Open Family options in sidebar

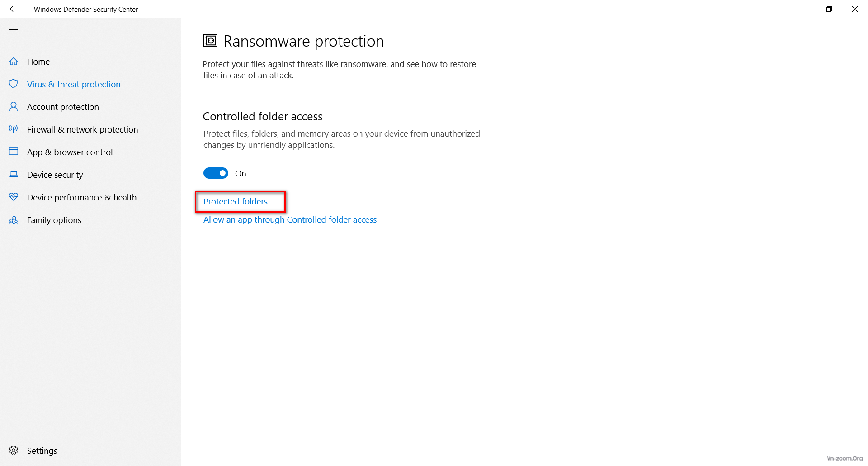coord(54,220)
